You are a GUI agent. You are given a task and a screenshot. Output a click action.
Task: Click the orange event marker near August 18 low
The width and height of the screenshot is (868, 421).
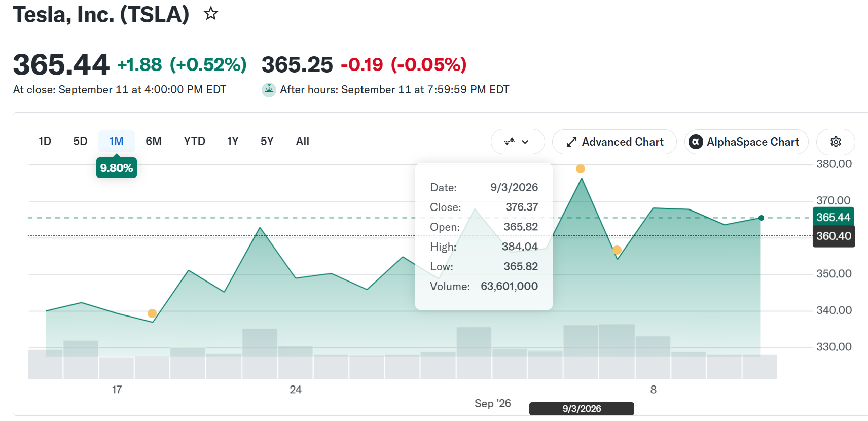point(152,313)
